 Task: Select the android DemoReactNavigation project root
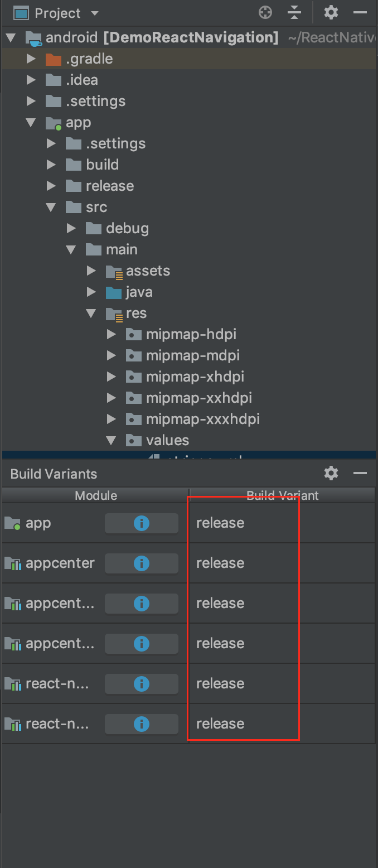(x=162, y=38)
